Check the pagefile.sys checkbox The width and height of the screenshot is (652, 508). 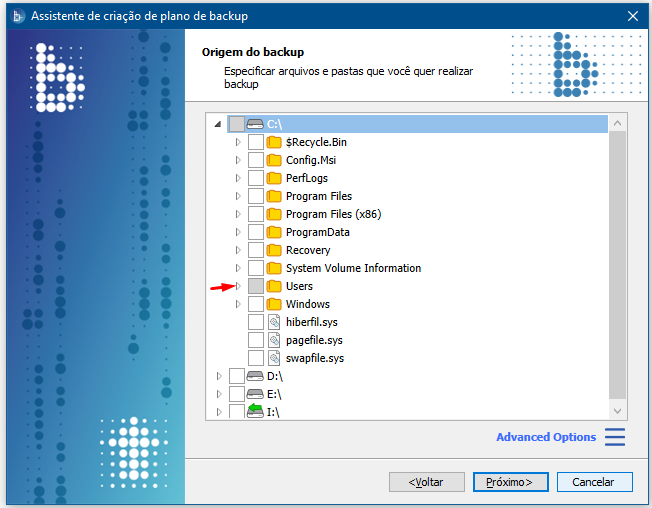pos(256,340)
